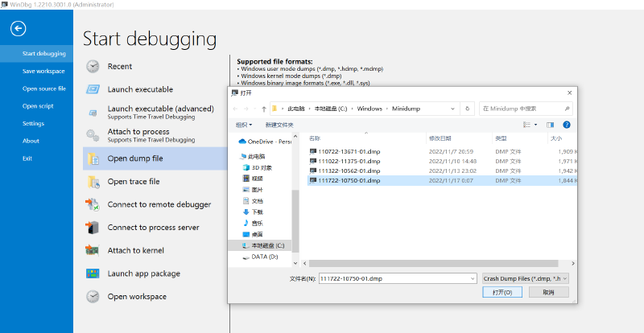Click the Attach to process gears icon
The height and width of the screenshot is (333, 644).
[x=93, y=135]
